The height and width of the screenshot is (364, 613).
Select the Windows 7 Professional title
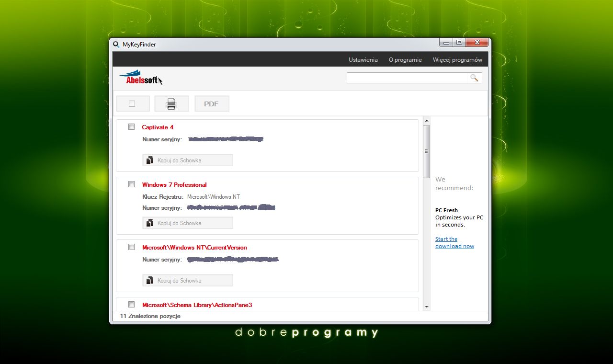coord(174,185)
